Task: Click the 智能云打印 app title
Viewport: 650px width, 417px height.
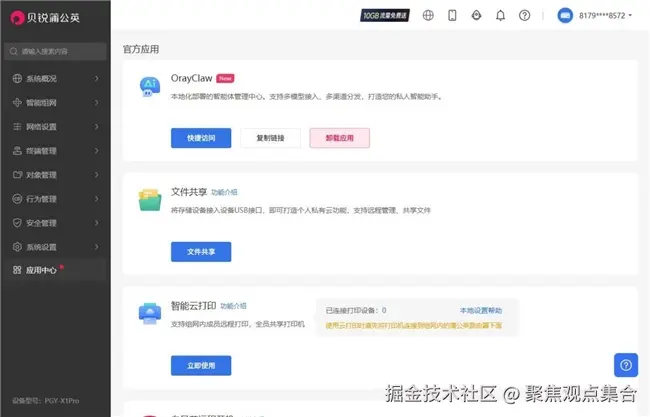Action: coord(194,305)
